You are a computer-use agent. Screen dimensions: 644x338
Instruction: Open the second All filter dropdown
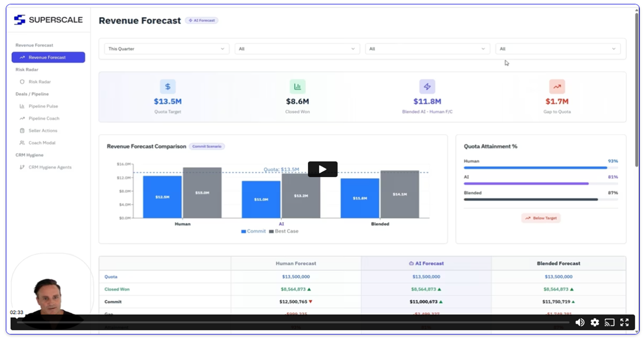click(x=297, y=49)
